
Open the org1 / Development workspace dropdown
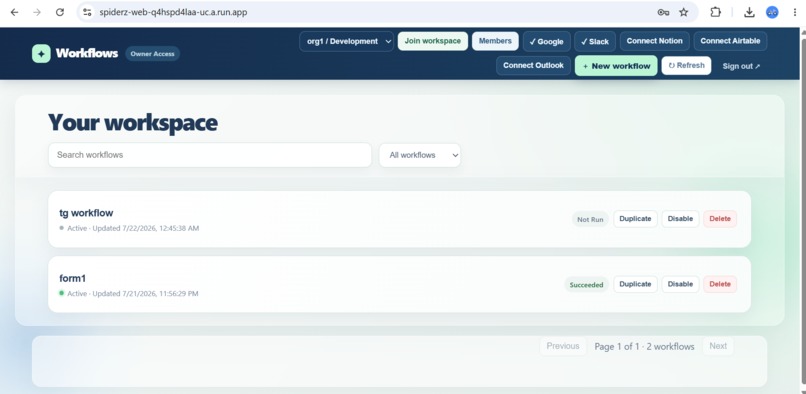(346, 41)
